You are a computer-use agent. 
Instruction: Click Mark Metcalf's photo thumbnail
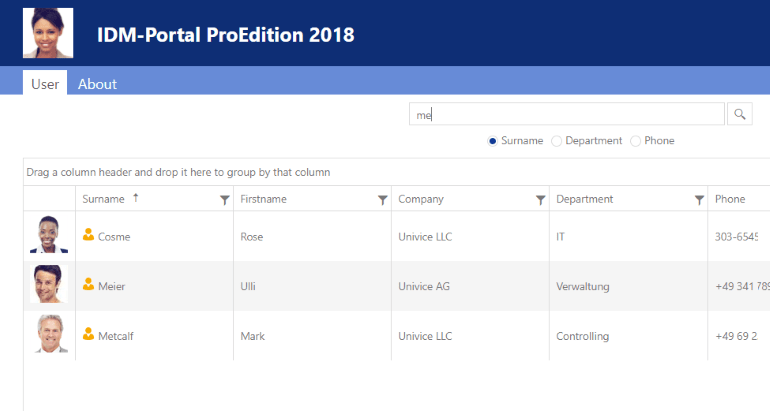pyautogui.click(x=49, y=333)
